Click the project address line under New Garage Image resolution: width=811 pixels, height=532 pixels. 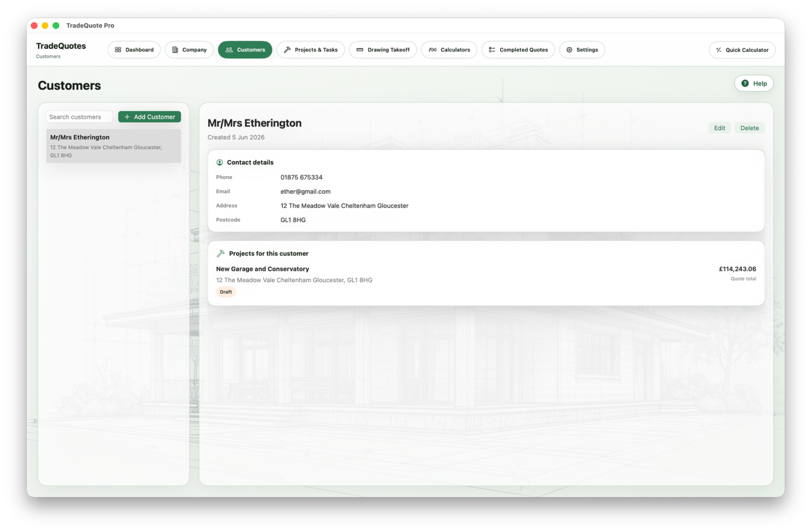294,280
